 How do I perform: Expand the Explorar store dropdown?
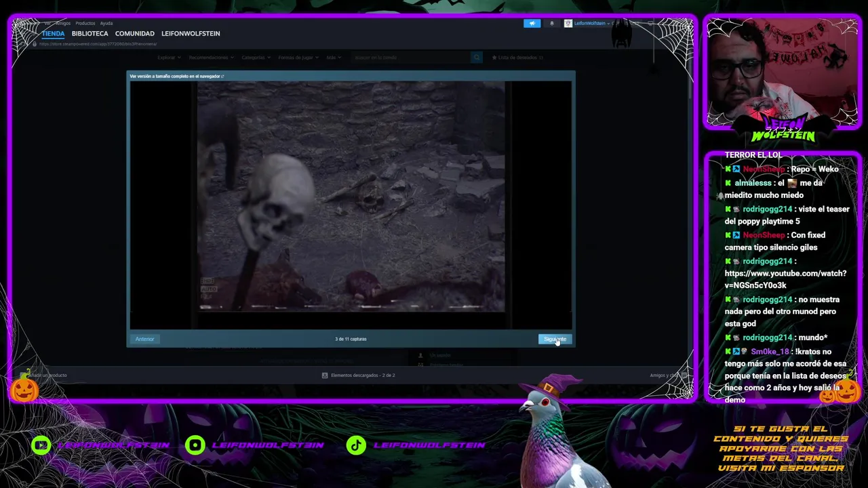[x=169, y=58]
